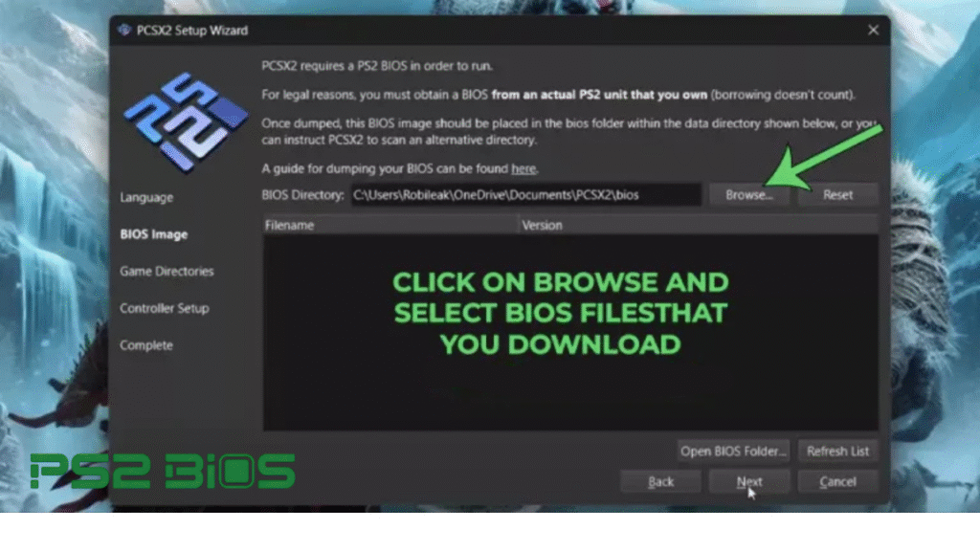Select the Language step in the sidebar
The width and height of the screenshot is (980, 551).
146,197
